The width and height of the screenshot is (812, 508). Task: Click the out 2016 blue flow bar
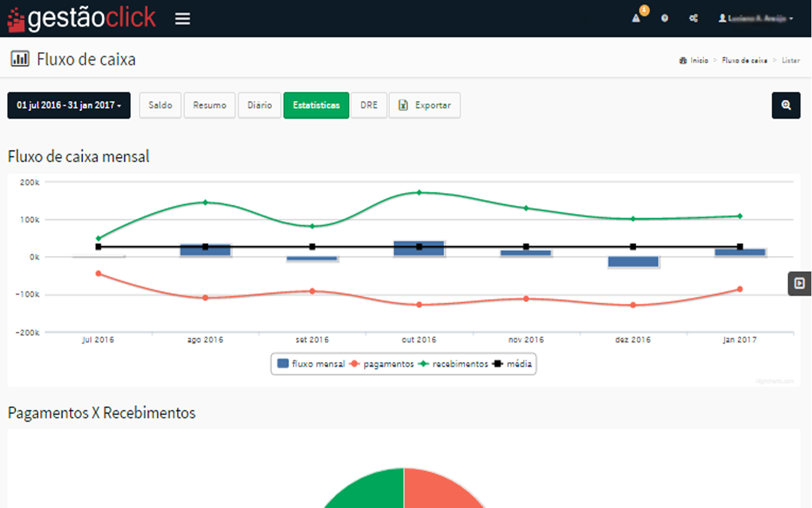pos(419,248)
